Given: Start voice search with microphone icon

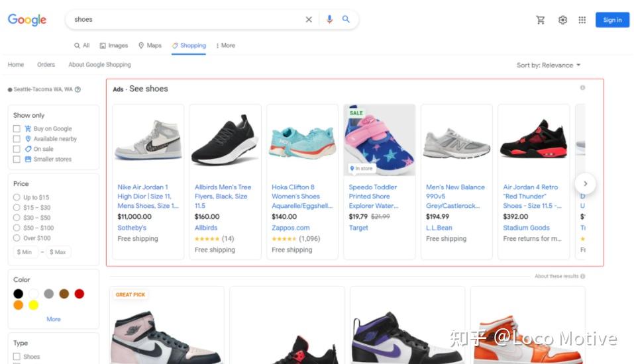Looking at the screenshot, I should coord(329,19).
